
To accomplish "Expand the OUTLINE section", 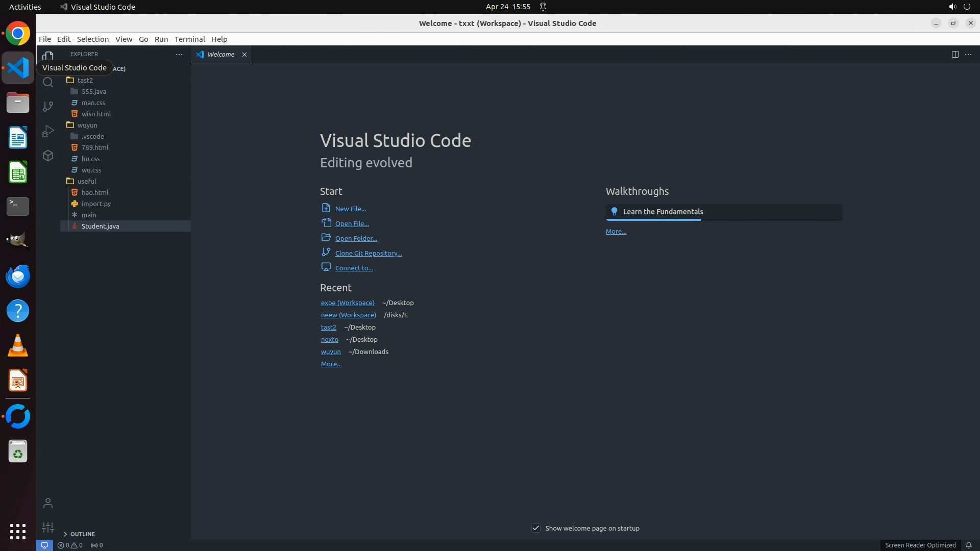I will [83, 534].
